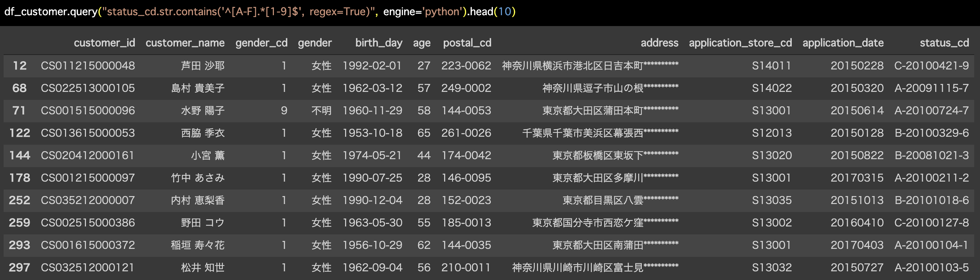Click status code A-20091115-7
Image resolution: width=980 pixels, height=280 pixels.
tap(932, 88)
